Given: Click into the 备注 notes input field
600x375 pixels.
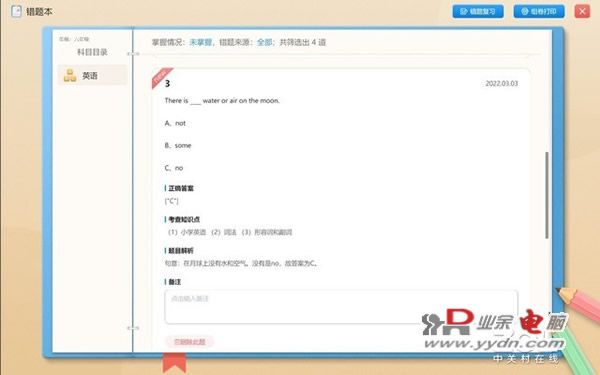Looking at the screenshot, I should 341,307.
